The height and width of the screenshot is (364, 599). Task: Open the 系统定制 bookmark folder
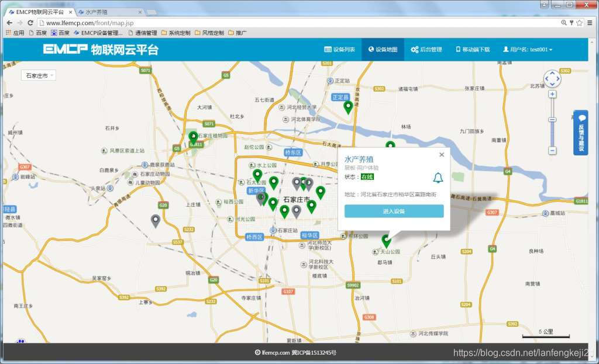coord(175,33)
